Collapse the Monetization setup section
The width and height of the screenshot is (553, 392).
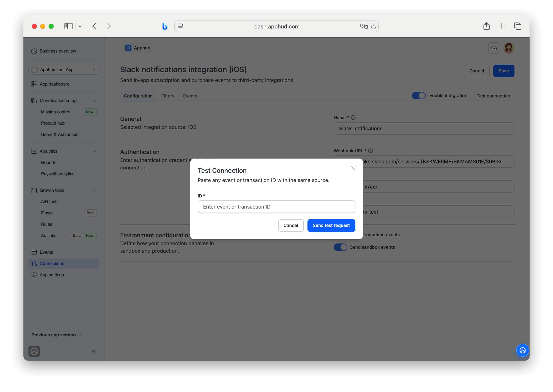tap(94, 101)
